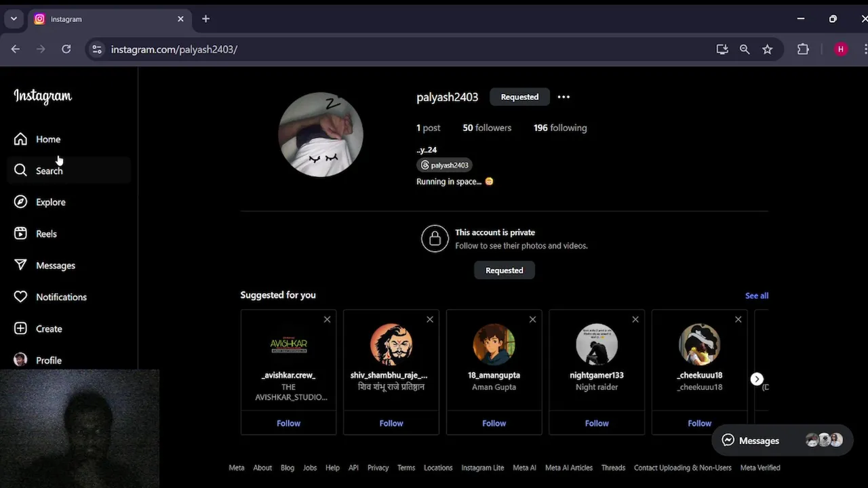Screen dimensions: 868x488
Task: Open the Explore compass icon
Action: click(20, 202)
